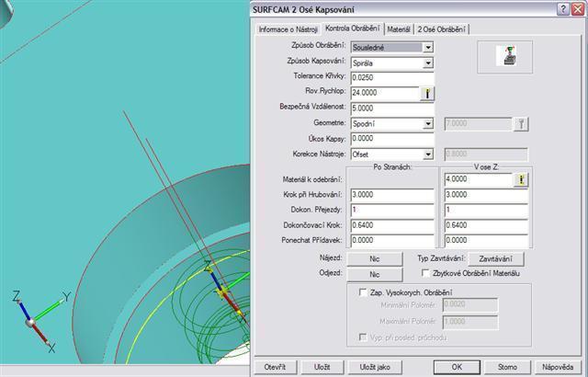Image resolution: width=588 pixels, height=377 pixels.
Task: Click V ose Z Krok při Hrubování field
Action: [x=486, y=195]
